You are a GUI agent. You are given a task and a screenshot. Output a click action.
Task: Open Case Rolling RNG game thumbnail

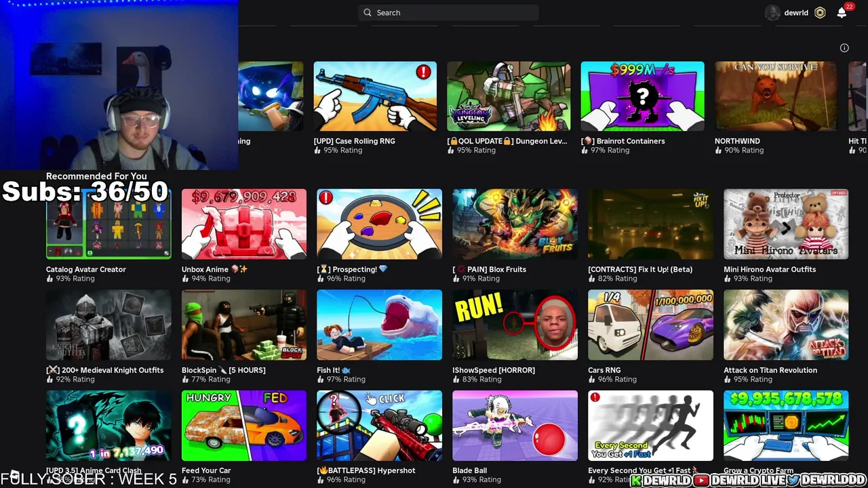(x=375, y=96)
